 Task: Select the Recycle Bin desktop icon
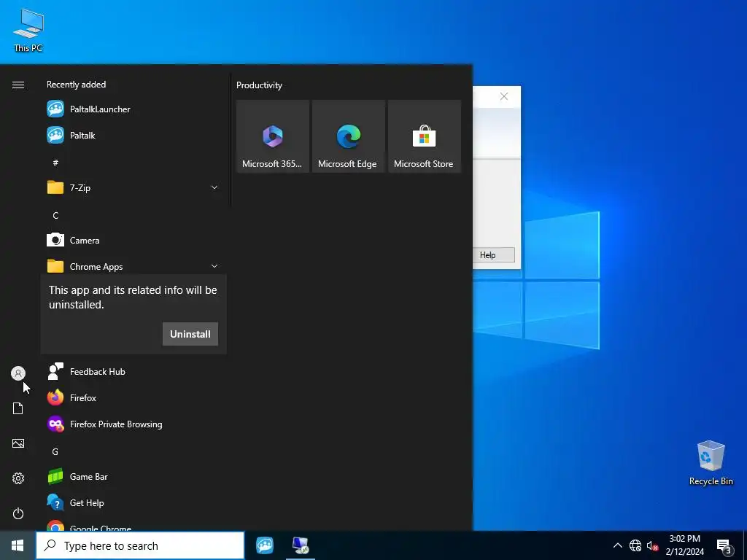(711, 463)
